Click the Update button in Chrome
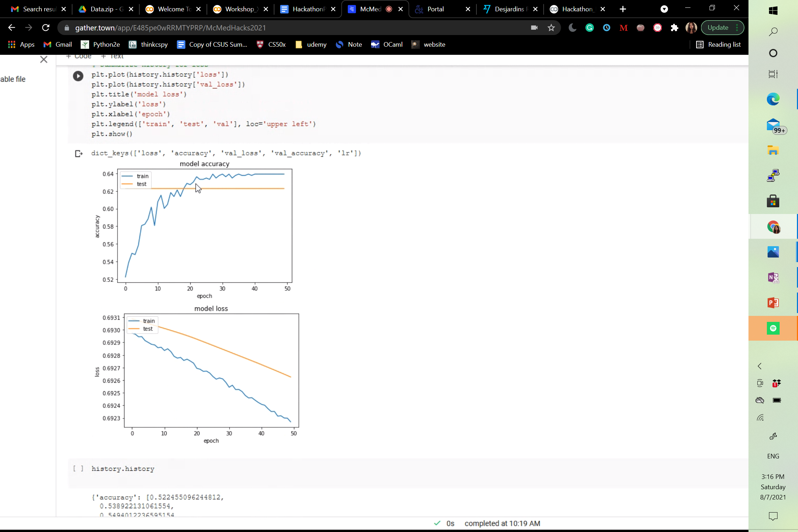The width and height of the screenshot is (798, 532). pyautogui.click(x=718, y=28)
